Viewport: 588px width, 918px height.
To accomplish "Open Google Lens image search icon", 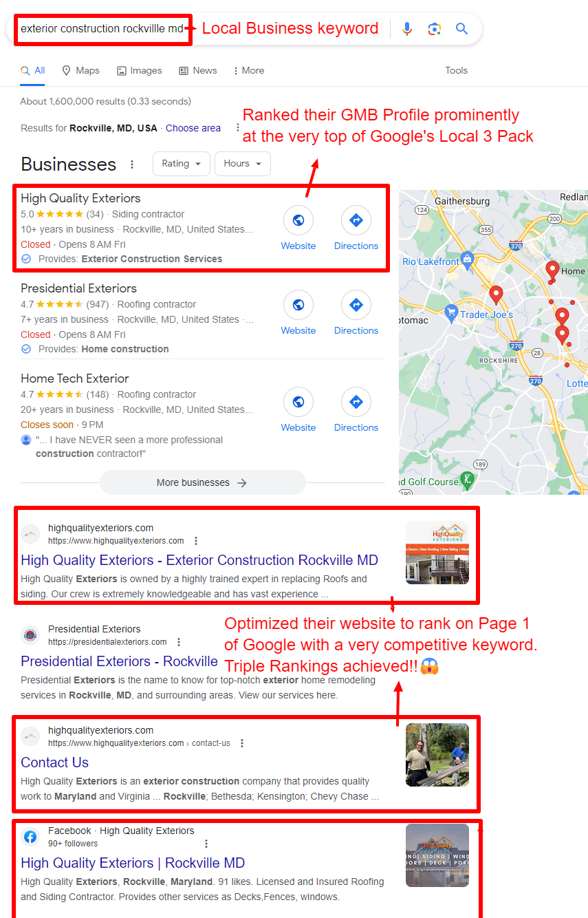I will click(x=434, y=29).
